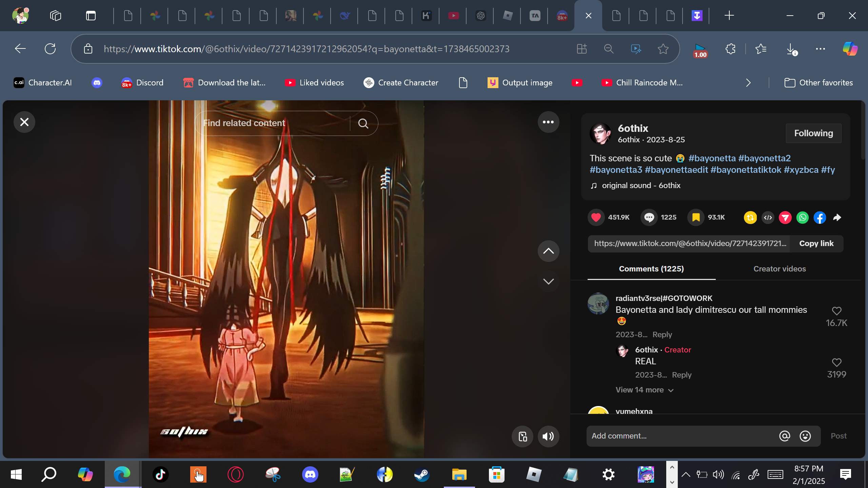The height and width of the screenshot is (488, 868).
Task: Open video options three-dot menu
Action: coord(548,122)
